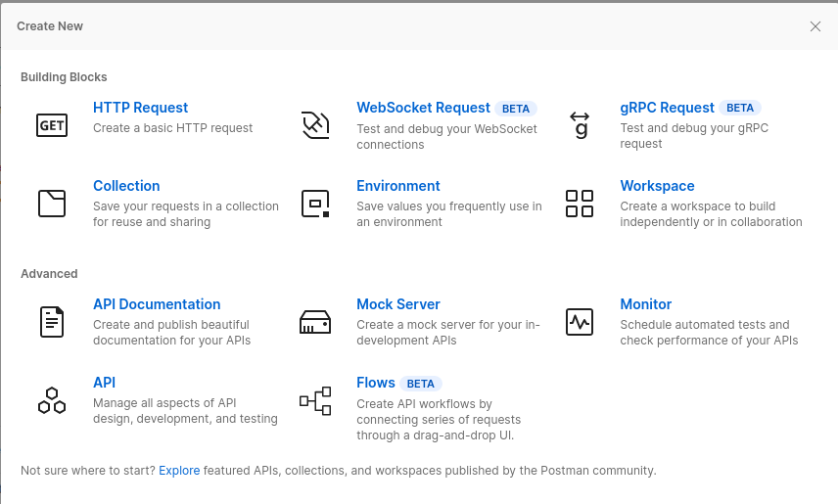
Task: Click the API Documentation page icon
Action: pos(51,321)
